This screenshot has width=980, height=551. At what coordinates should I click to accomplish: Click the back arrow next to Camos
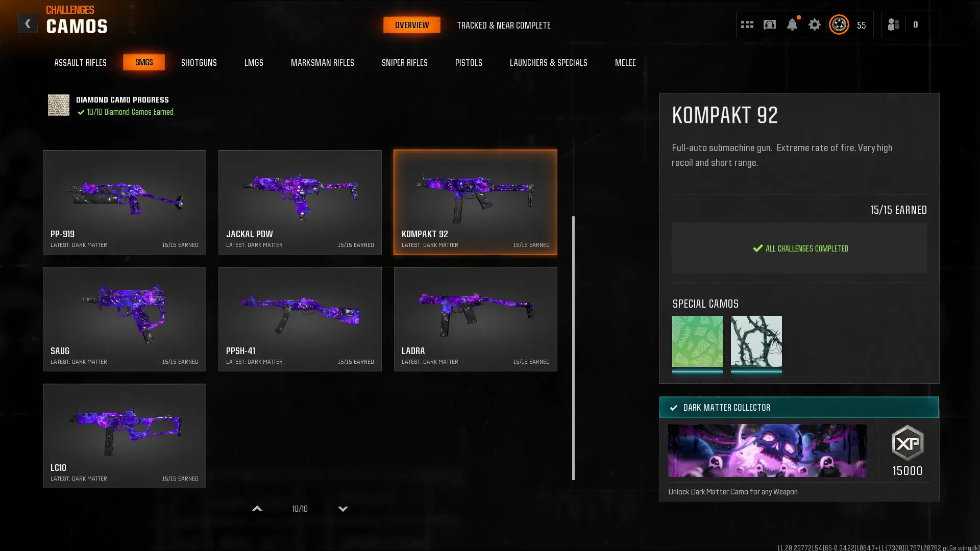pyautogui.click(x=28, y=24)
